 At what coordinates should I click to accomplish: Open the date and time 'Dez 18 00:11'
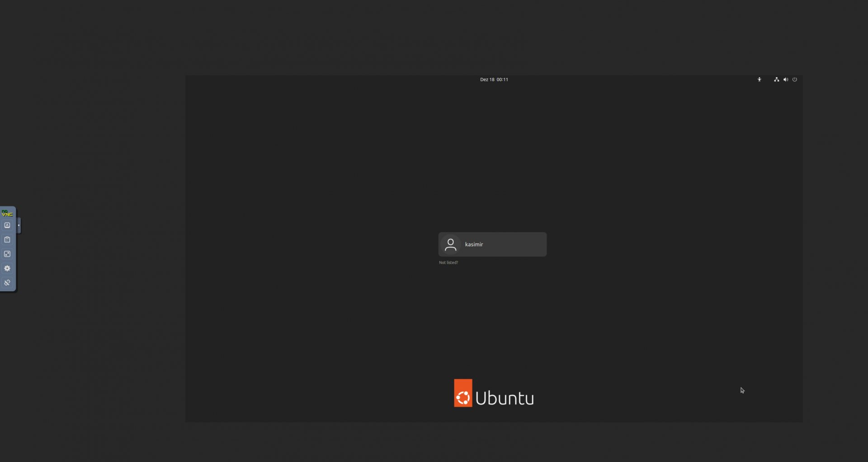pos(494,79)
